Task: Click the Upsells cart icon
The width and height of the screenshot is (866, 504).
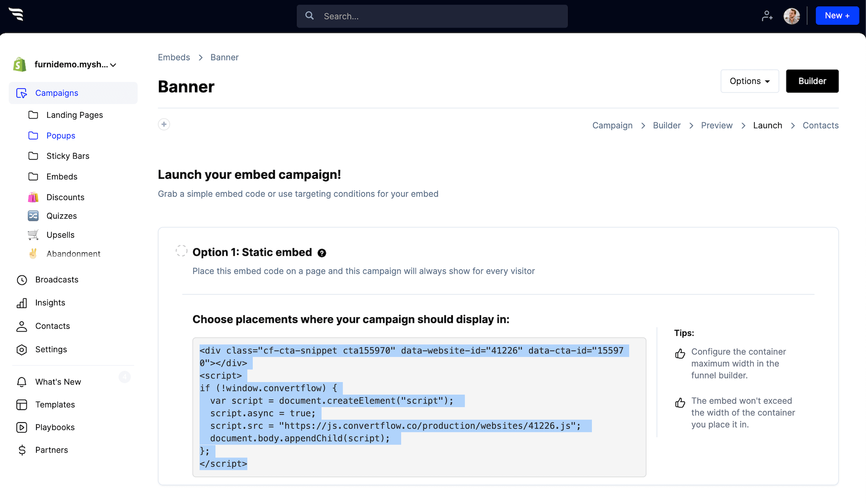Action: point(33,235)
